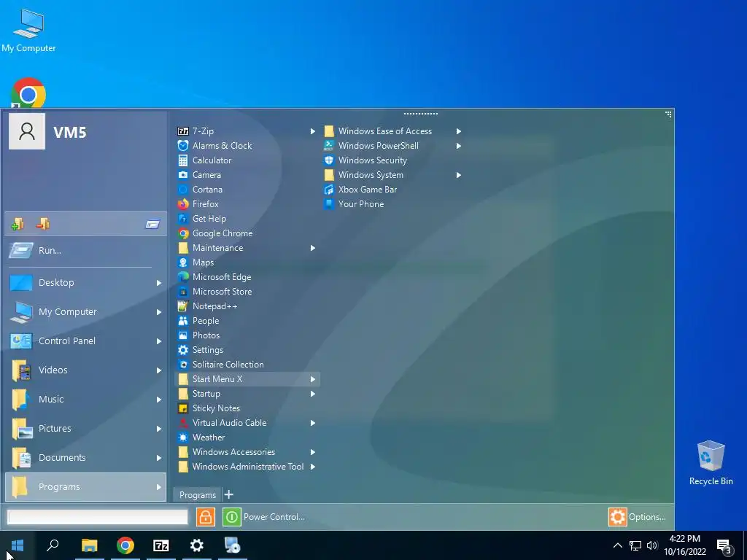Click the dotted drag handle at top
The image size is (747, 560).
(x=421, y=114)
